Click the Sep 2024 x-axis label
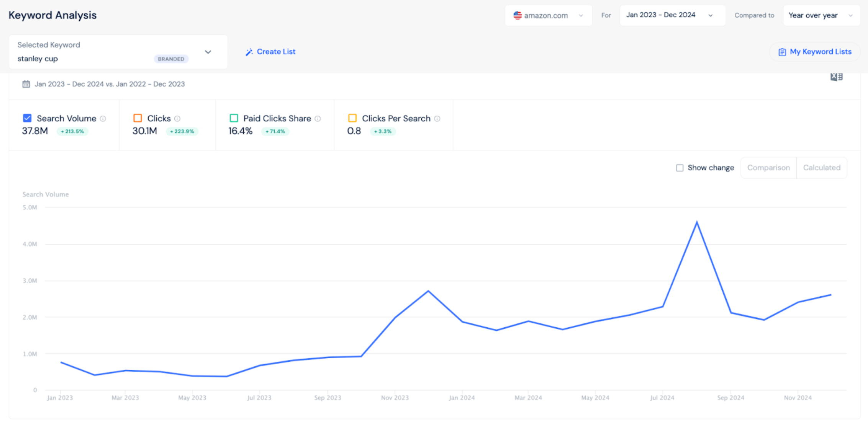The image size is (868, 424). pyautogui.click(x=731, y=398)
